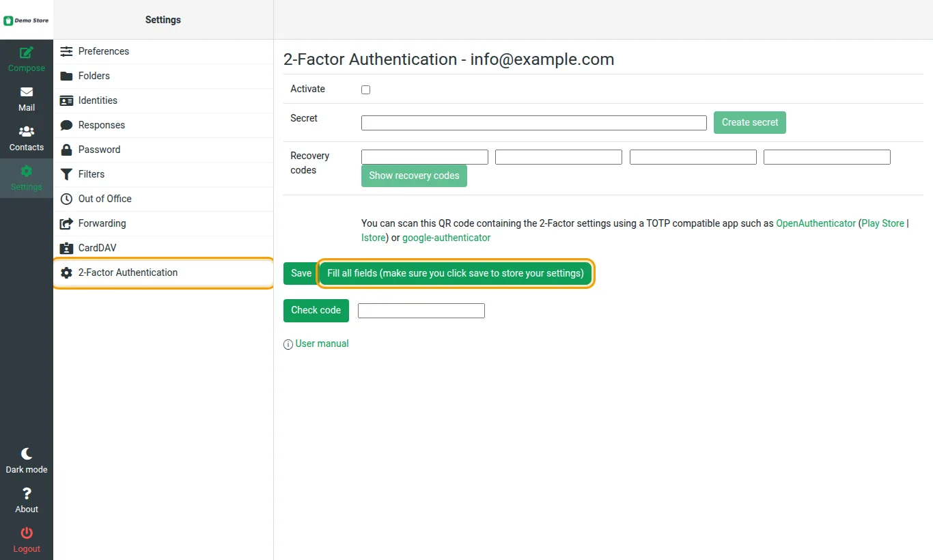This screenshot has height=560, width=933.
Task: Click the Identities ID card icon
Action: (66, 100)
